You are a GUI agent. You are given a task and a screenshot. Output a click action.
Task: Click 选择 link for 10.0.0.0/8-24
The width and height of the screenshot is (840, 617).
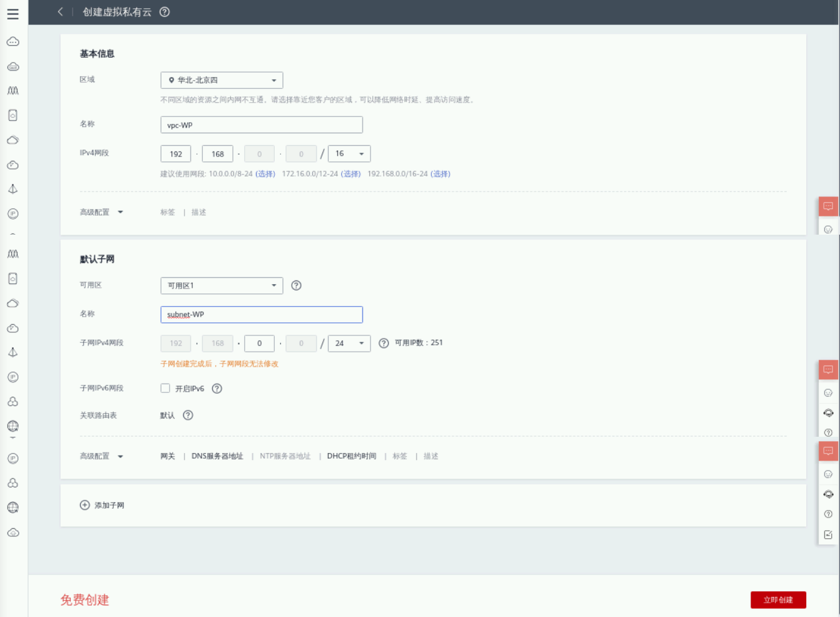(265, 174)
